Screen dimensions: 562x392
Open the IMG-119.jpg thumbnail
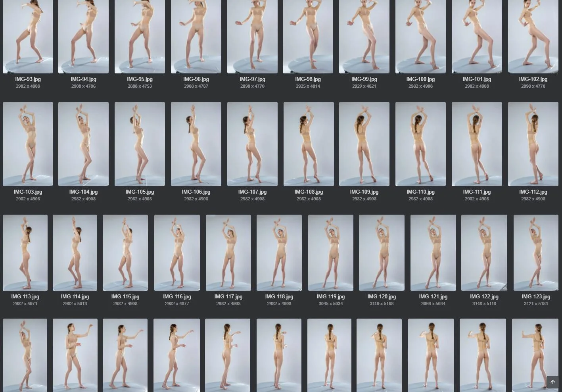pyautogui.click(x=331, y=253)
